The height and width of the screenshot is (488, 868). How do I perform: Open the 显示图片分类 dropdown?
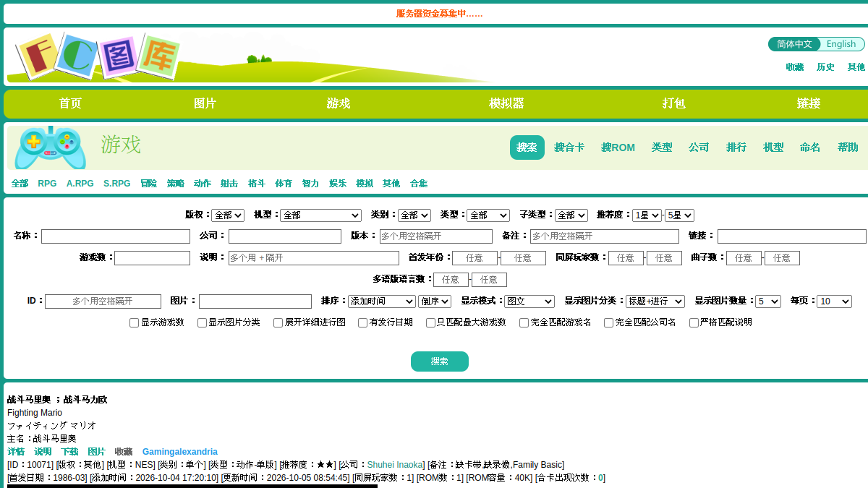pos(655,301)
